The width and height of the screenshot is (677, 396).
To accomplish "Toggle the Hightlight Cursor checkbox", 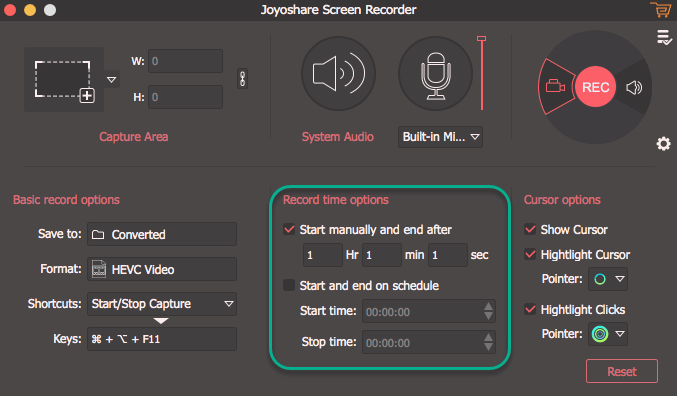I will (x=530, y=254).
